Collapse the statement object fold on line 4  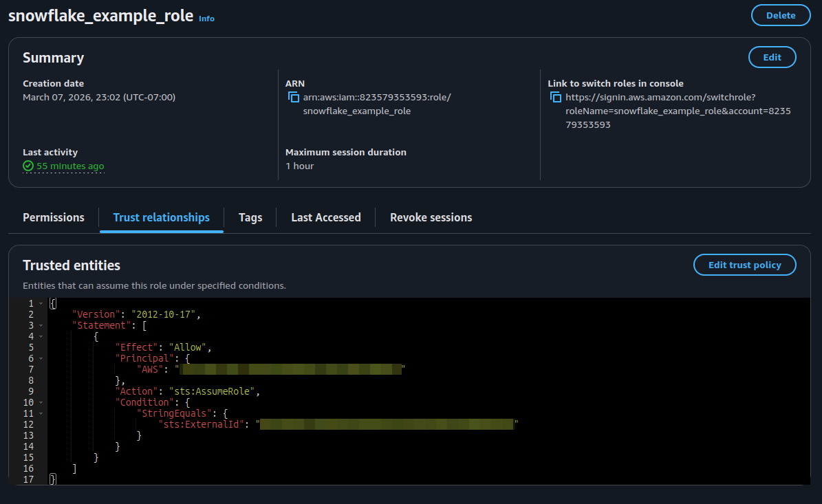coord(41,336)
